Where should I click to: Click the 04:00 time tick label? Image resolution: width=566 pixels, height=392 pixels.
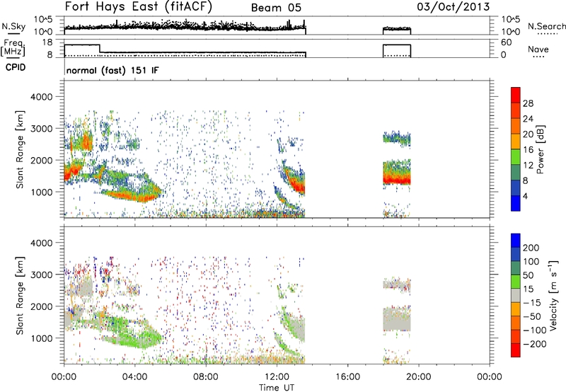[x=134, y=377]
